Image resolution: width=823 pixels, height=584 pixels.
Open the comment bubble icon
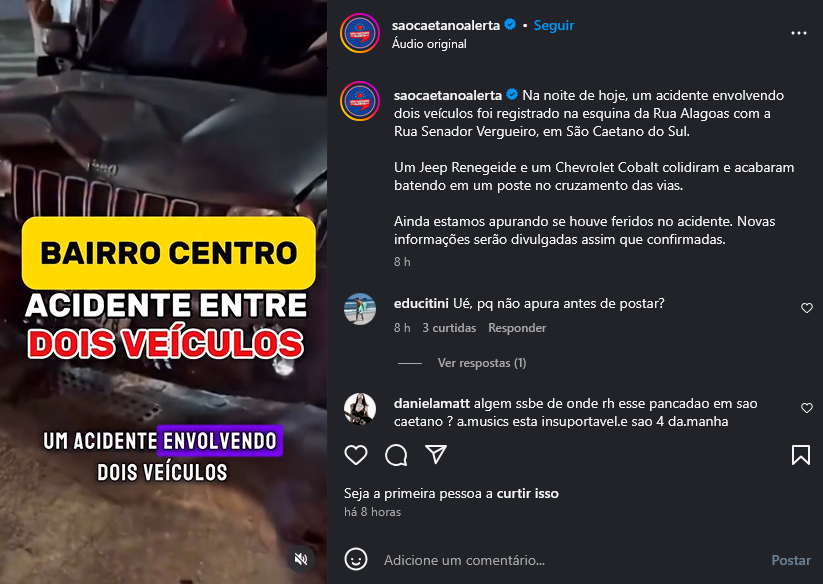(396, 455)
